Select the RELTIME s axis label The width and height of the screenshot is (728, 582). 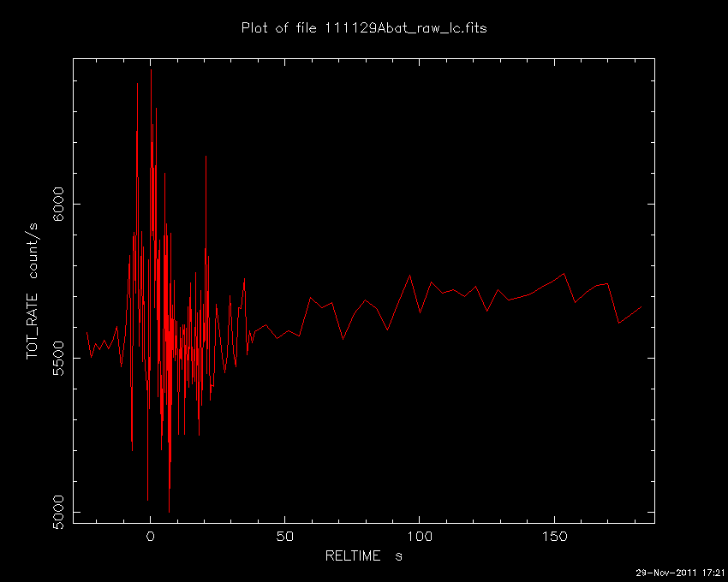[x=363, y=555]
